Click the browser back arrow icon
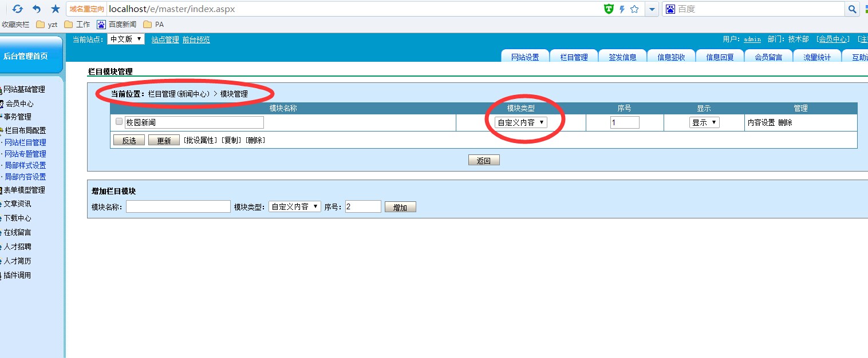This screenshot has height=358, width=868. click(37, 9)
